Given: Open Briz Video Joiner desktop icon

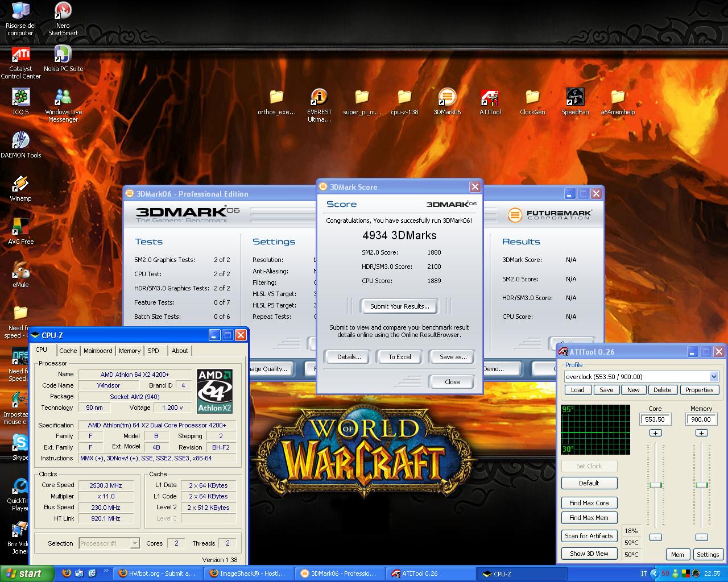Looking at the screenshot, I should tap(19, 538).
